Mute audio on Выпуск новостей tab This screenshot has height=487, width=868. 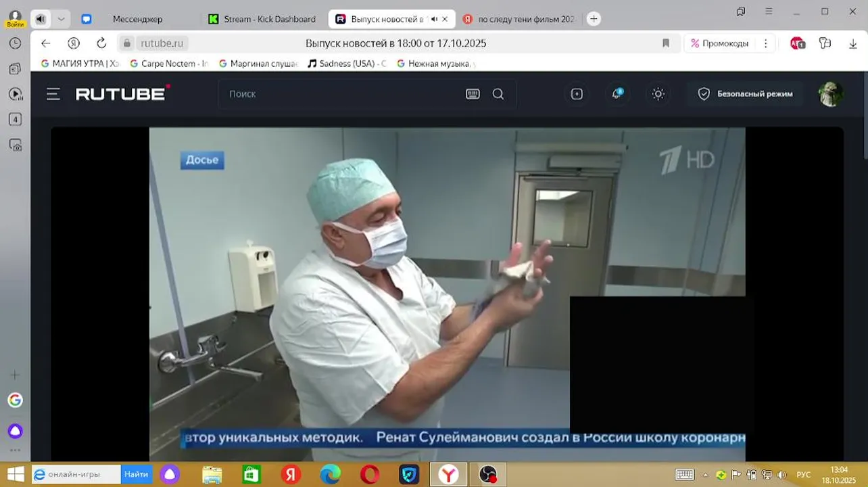click(x=434, y=19)
